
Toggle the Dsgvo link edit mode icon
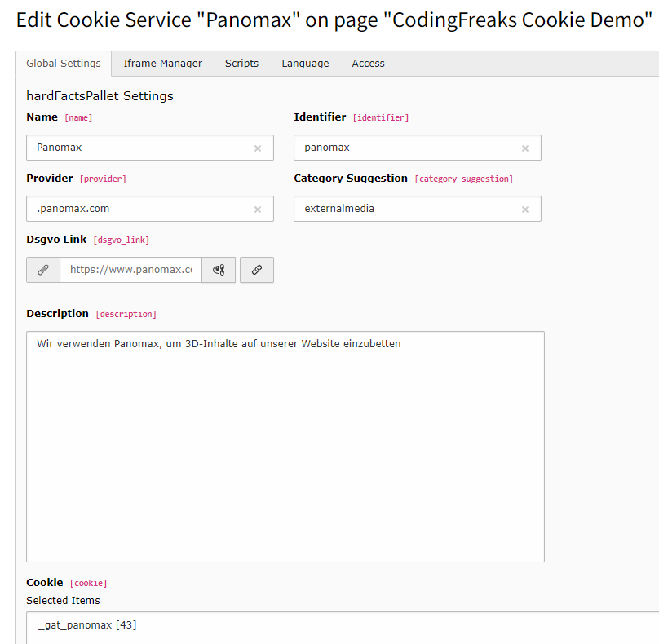219,270
